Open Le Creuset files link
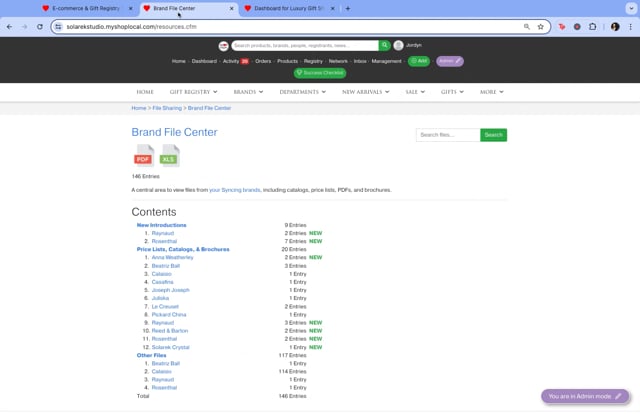640x414 pixels. 165,306
